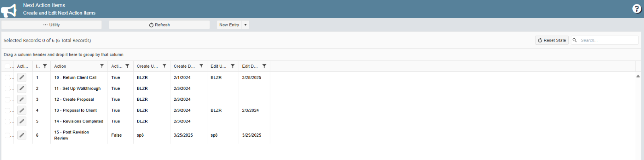The image size is (644, 160).
Task: Open filter for the Action column
Action: 102,66
